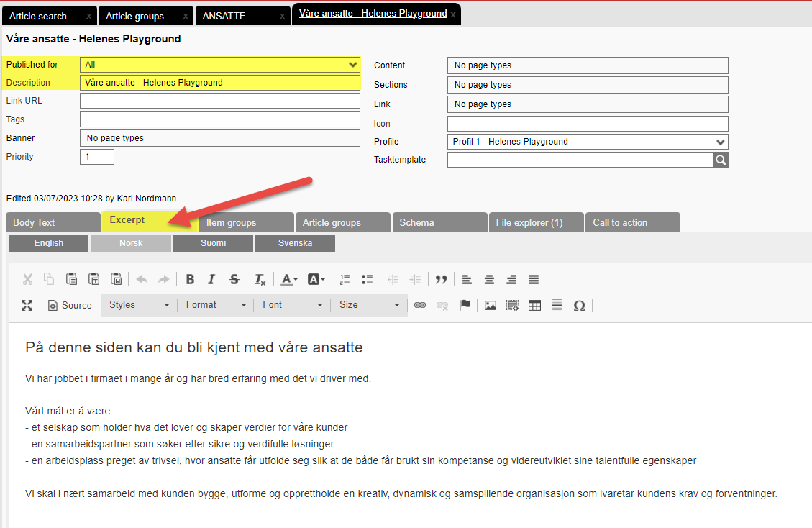
Task: Click the embed media icon
Action: (x=512, y=305)
